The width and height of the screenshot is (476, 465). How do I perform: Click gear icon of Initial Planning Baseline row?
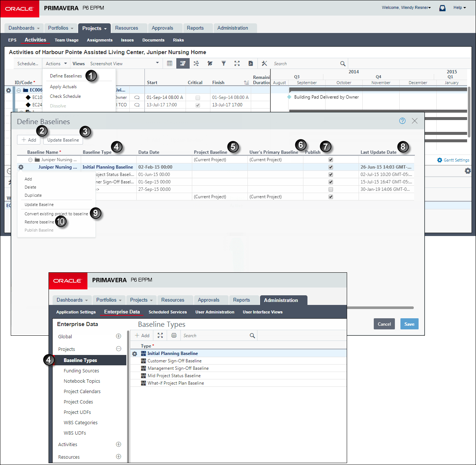[x=21, y=167]
